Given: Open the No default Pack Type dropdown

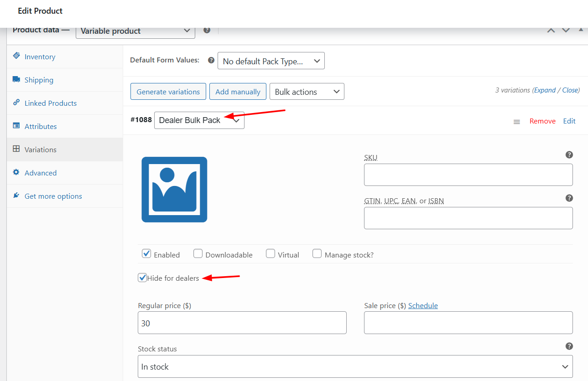Looking at the screenshot, I should (271, 61).
